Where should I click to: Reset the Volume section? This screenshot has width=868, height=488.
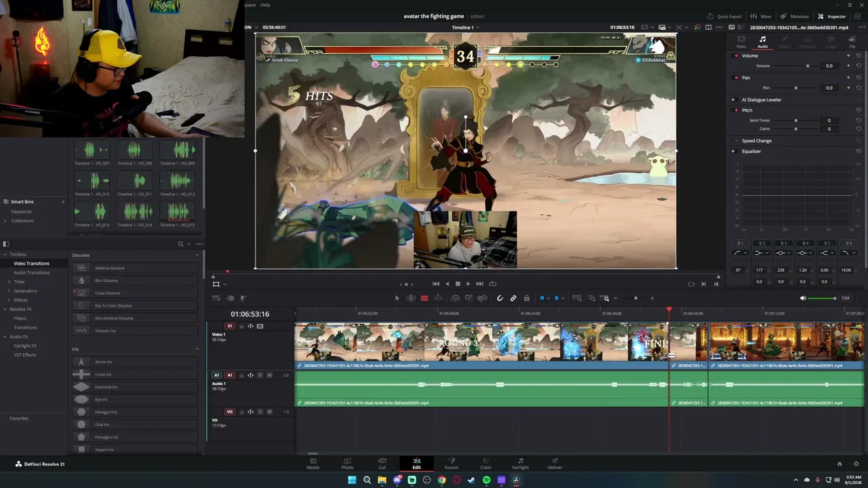pyautogui.click(x=859, y=56)
